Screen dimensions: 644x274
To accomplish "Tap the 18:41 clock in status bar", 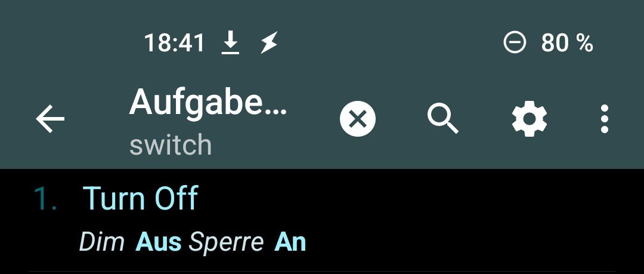I will (x=174, y=43).
